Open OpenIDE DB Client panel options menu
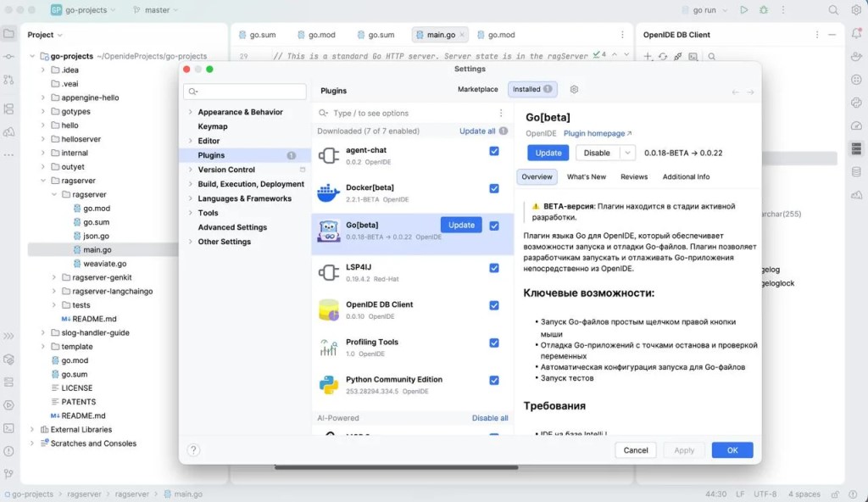 [817, 35]
